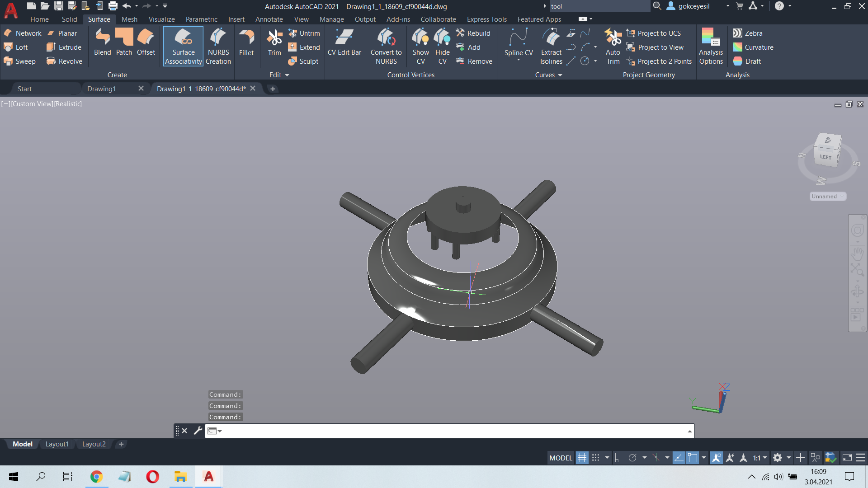Toggle Auto Trim
Screen dimensions: 868x488
(613, 47)
